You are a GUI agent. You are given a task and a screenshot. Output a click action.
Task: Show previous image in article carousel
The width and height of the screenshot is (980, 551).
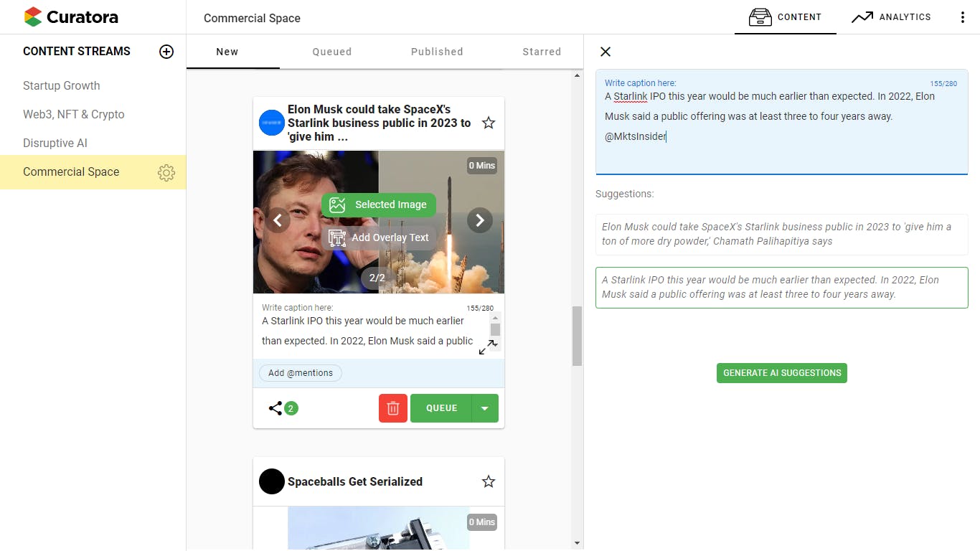[x=278, y=220]
